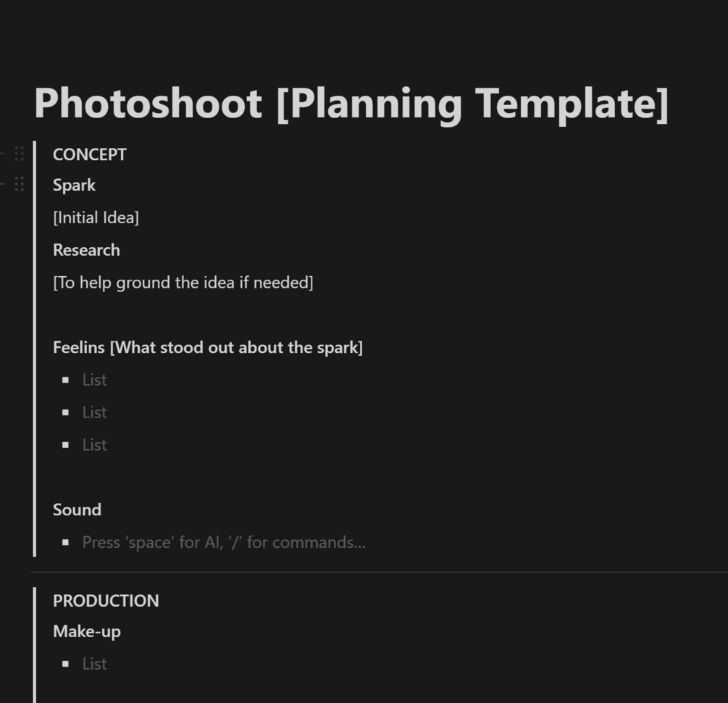Click the second List bullet under Feelins
The image size is (728, 703).
(95, 412)
